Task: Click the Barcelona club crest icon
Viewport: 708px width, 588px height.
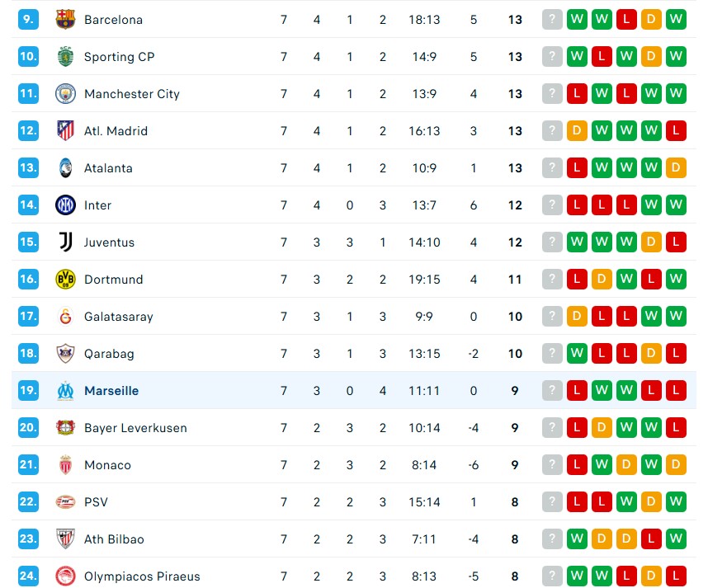Action: 65,20
